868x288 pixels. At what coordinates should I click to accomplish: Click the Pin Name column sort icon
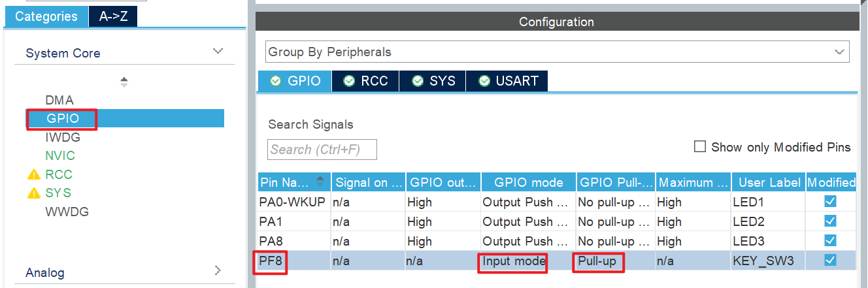(x=320, y=182)
